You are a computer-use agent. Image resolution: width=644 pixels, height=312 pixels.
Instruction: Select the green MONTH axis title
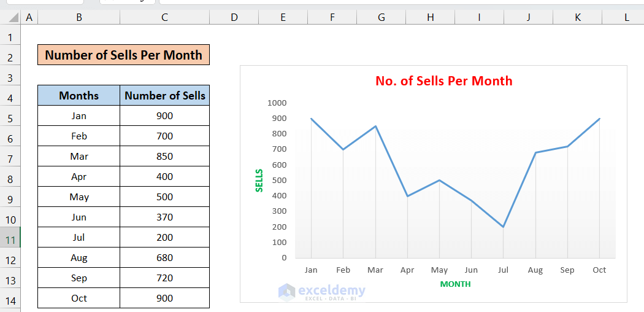[455, 284]
